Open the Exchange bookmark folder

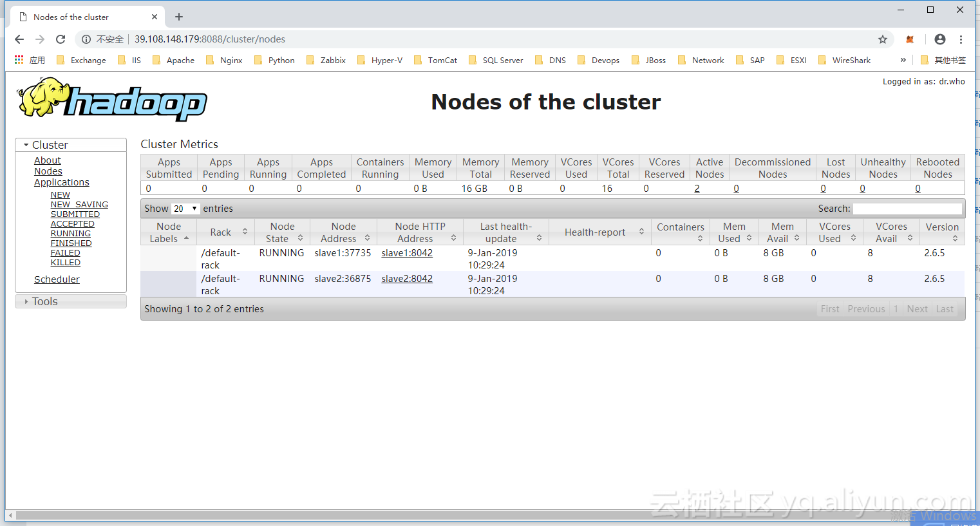pos(81,61)
